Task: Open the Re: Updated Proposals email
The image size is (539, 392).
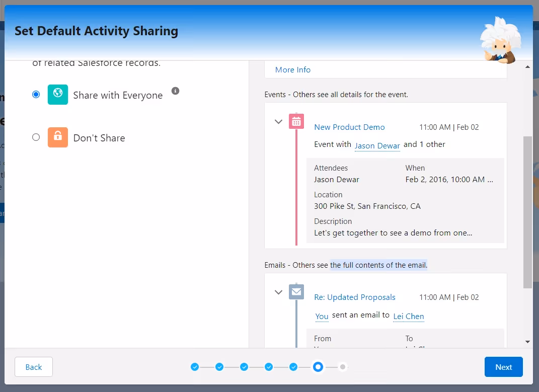Action: (x=355, y=297)
